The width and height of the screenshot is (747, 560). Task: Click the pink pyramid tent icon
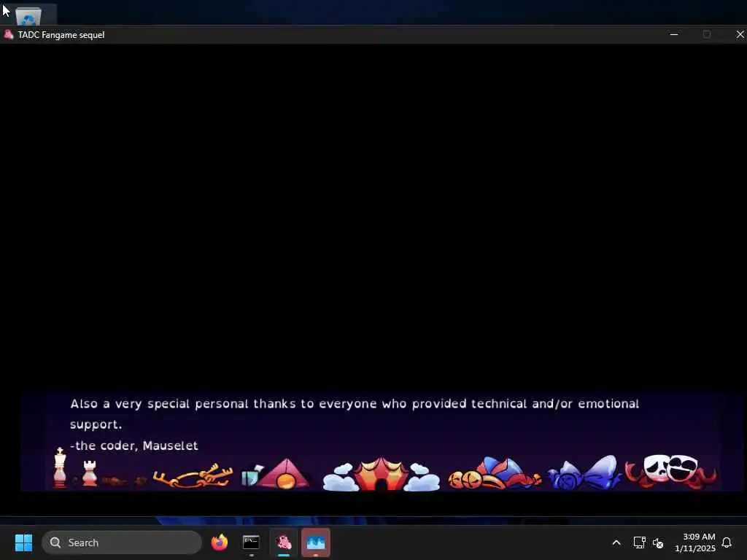(x=285, y=474)
